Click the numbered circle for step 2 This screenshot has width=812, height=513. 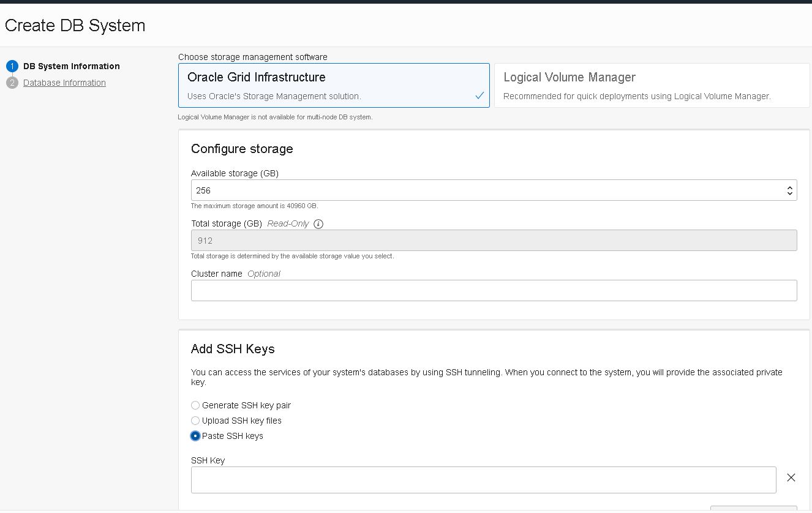(x=13, y=82)
